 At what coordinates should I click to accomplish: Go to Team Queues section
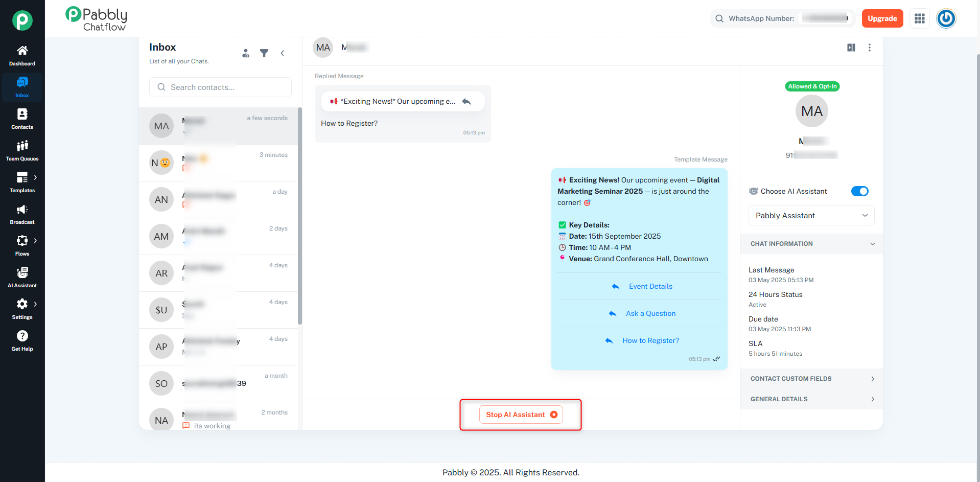click(x=22, y=151)
